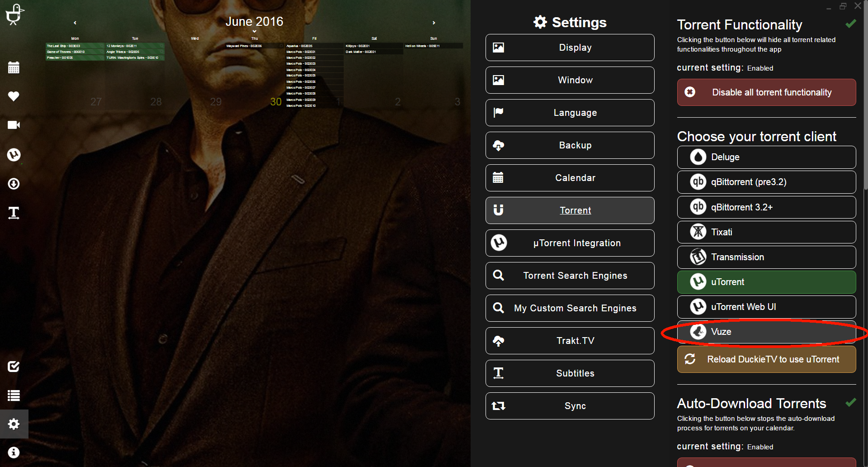Screen dimensions: 868x467
Task: Choose Deluge as torrent client
Action: (766, 157)
